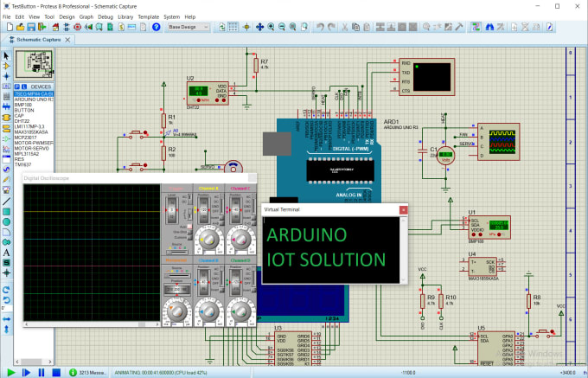Select BMP180 in devices list
The width and height of the screenshot is (588, 378).
(x=34, y=105)
